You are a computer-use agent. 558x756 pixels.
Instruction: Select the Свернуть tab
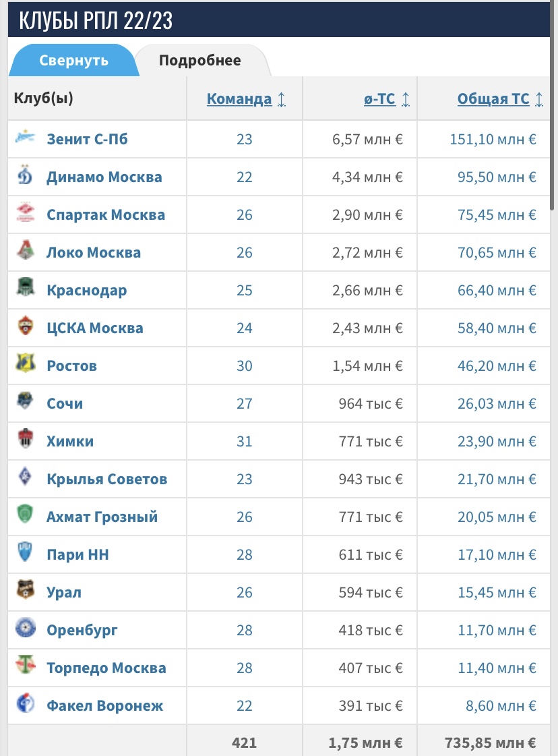pos(73,60)
